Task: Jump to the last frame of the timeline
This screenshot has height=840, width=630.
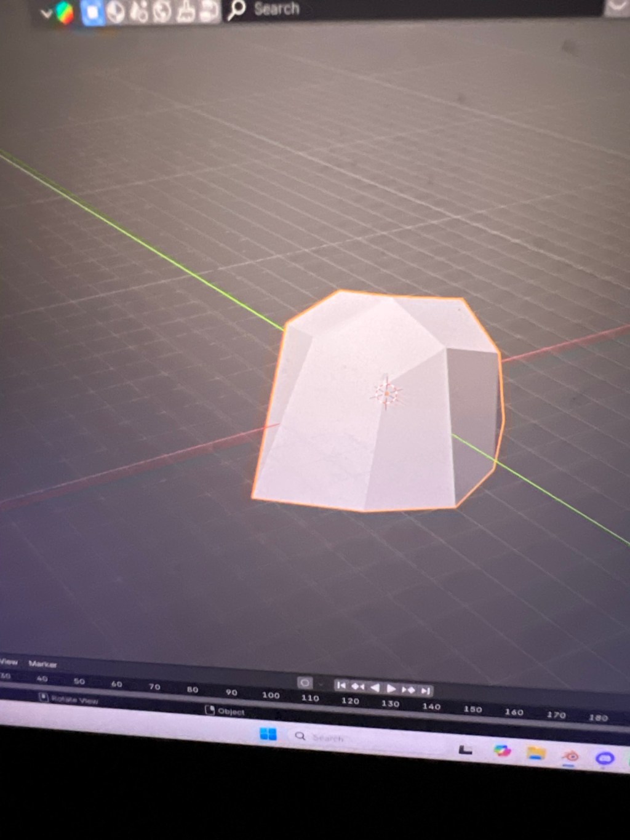Action: [x=425, y=691]
